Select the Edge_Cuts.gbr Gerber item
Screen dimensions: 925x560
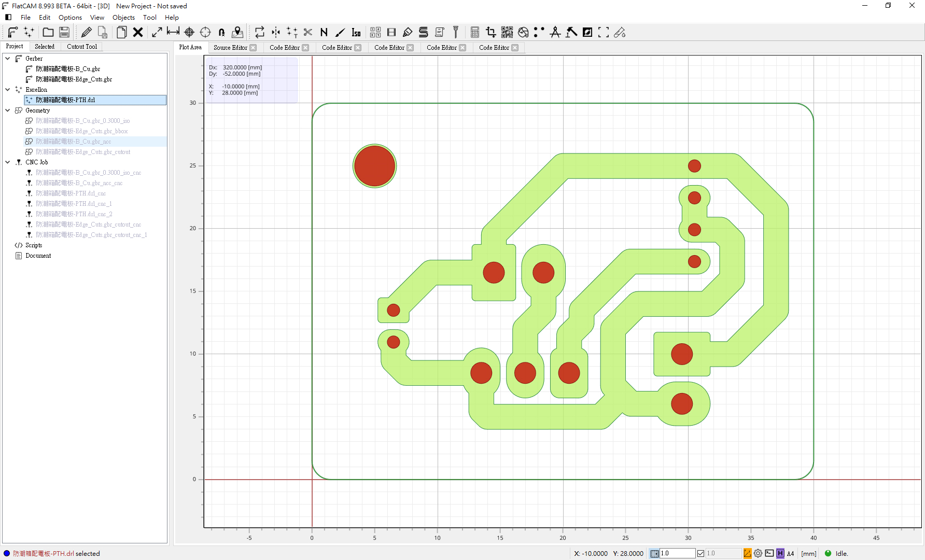click(74, 79)
